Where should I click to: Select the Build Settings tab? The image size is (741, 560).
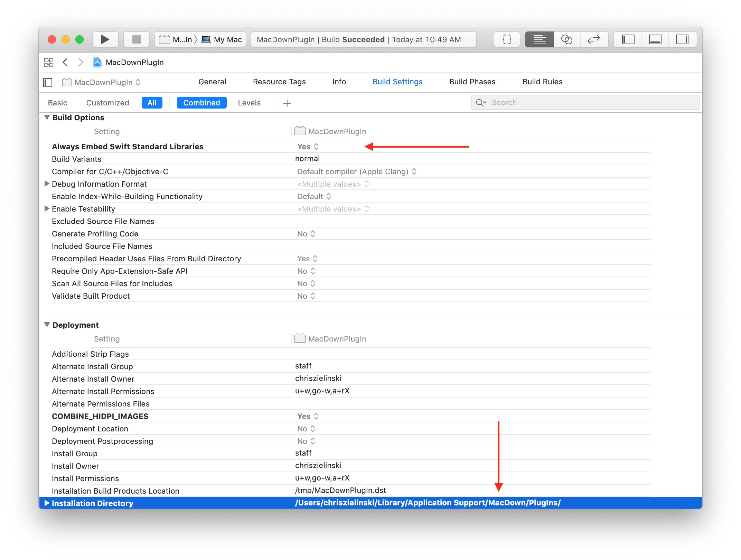pyautogui.click(x=397, y=82)
